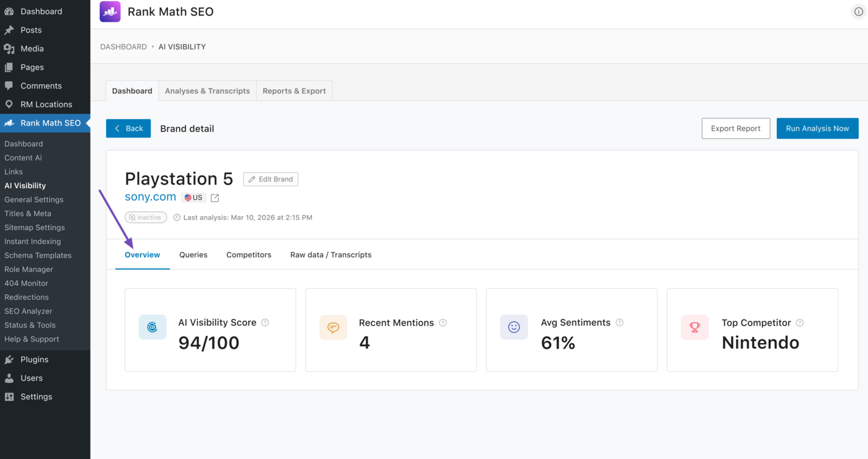Select the Overview tab
The width and height of the screenshot is (868, 459).
143,255
